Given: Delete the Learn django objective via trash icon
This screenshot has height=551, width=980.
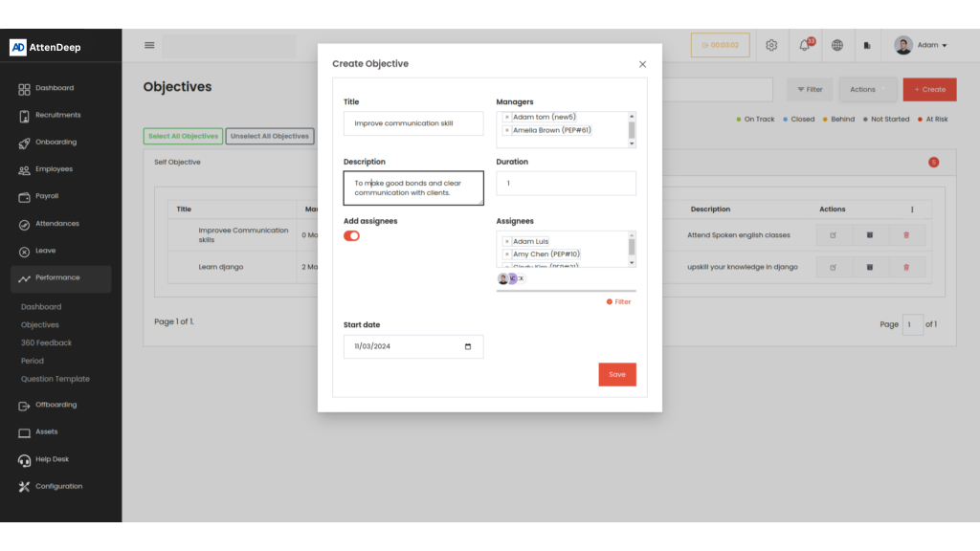Looking at the screenshot, I should [x=906, y=267].
